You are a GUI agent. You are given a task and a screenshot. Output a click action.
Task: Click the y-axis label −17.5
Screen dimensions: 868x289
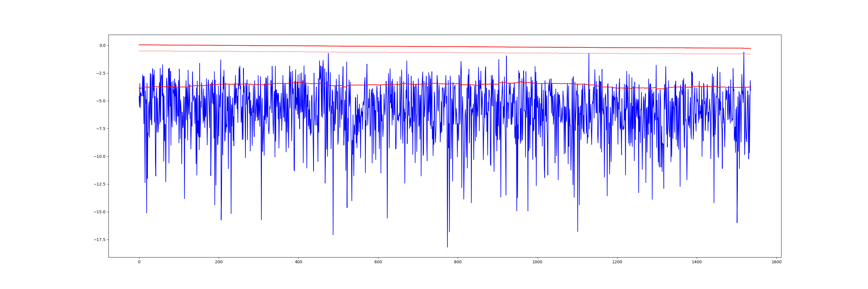pos(100,240)
